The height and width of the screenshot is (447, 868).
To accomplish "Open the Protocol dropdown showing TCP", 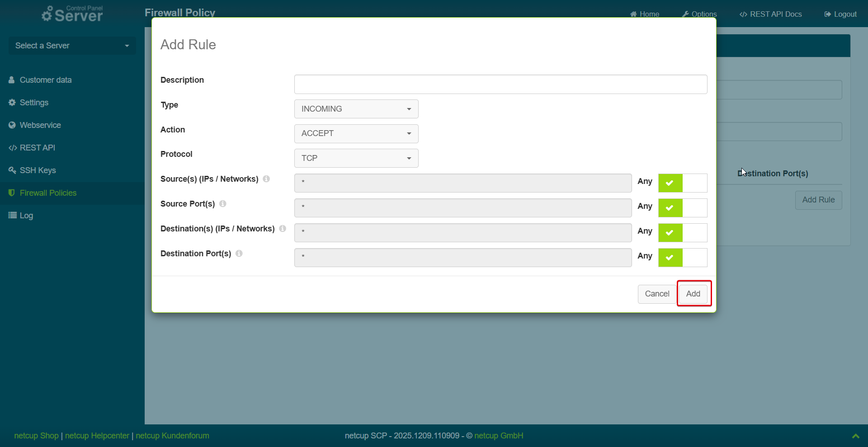I will click(x=356, y=158).
